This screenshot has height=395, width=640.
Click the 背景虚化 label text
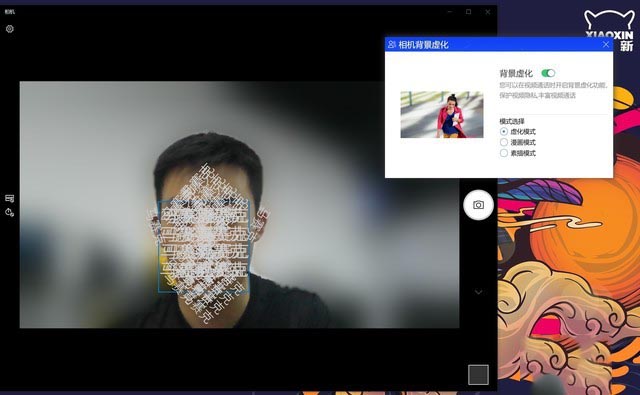click(516, 73)
